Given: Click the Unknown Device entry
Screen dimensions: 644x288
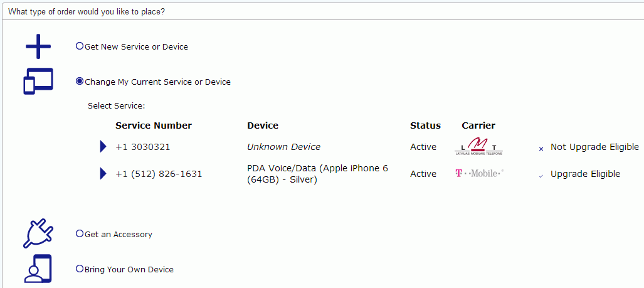Looking at the screenshot, I should point(283,147).
